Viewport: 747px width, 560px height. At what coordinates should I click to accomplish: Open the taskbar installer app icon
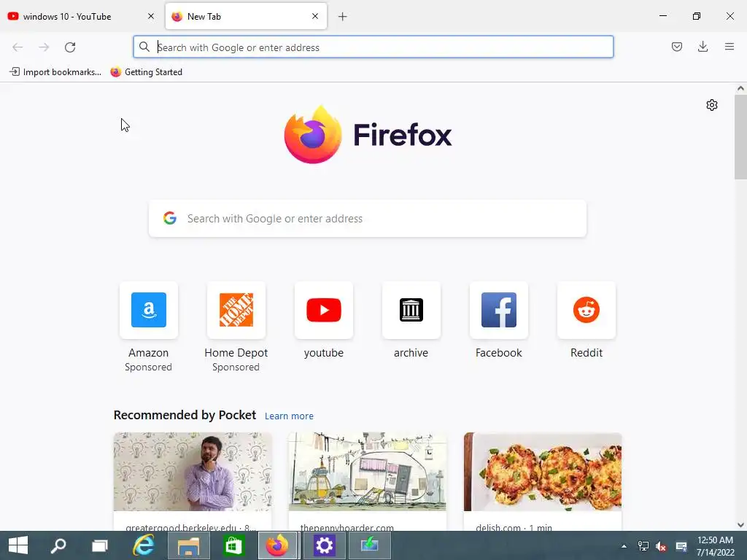click(x=370, y=545)
